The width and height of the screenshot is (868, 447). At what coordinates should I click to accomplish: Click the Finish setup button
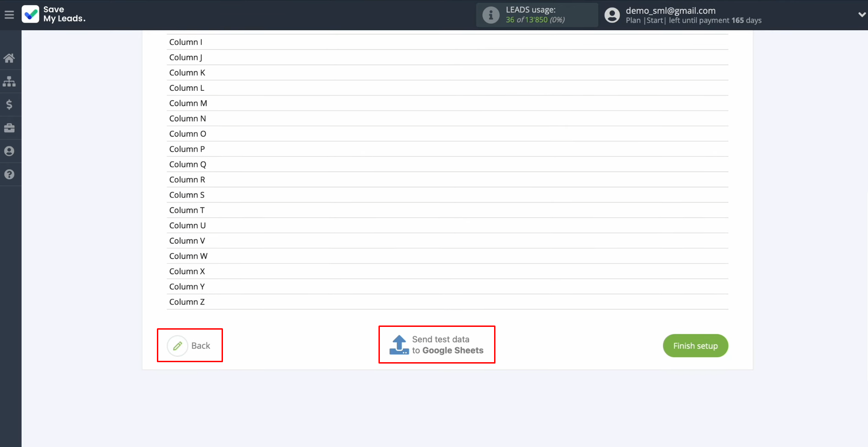coord(696,346)
